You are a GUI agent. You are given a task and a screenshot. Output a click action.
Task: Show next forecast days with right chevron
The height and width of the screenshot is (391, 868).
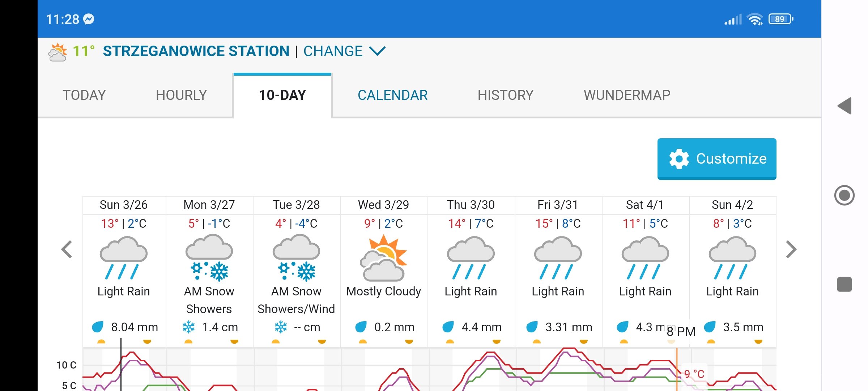click(791, 249)
